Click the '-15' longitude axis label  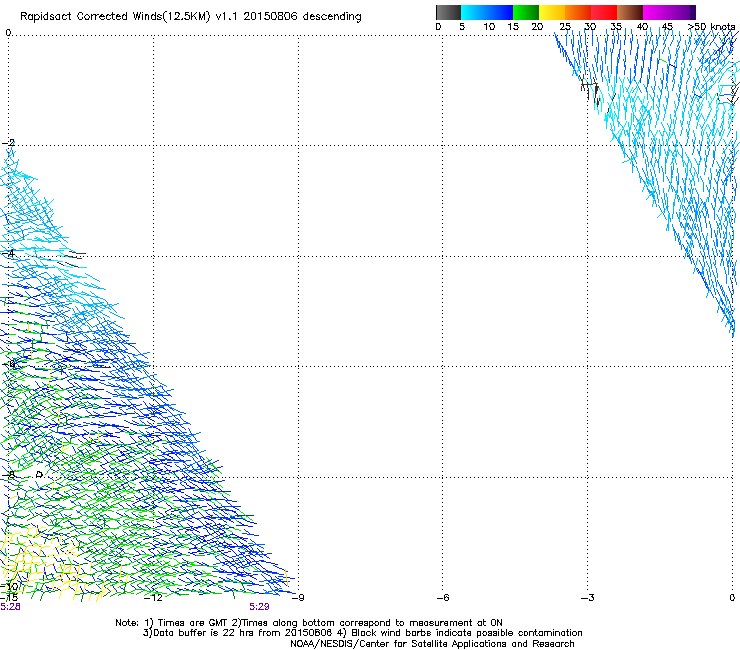pyautogui.click(x=9, y=598)
